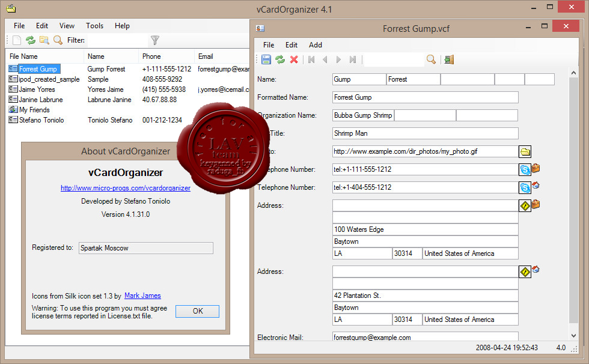Click OK in the About dialog
589x364 pixels.
point(198,311)
